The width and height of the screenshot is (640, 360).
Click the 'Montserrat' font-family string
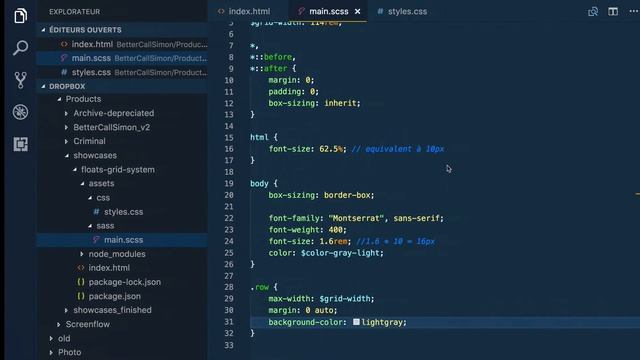click(356, 218)
